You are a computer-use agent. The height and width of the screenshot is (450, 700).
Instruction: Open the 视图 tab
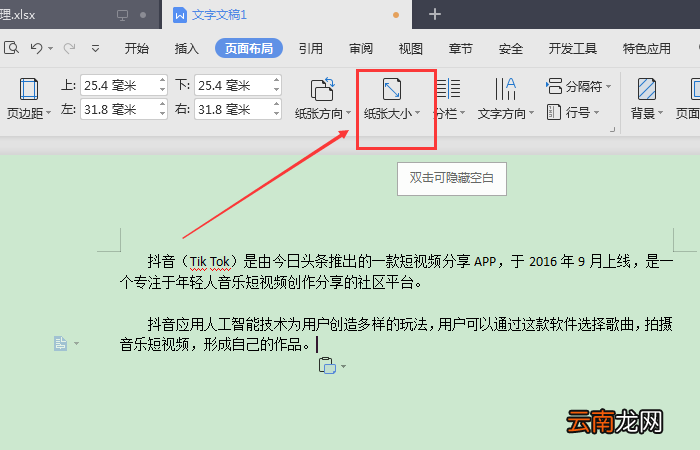411,48
